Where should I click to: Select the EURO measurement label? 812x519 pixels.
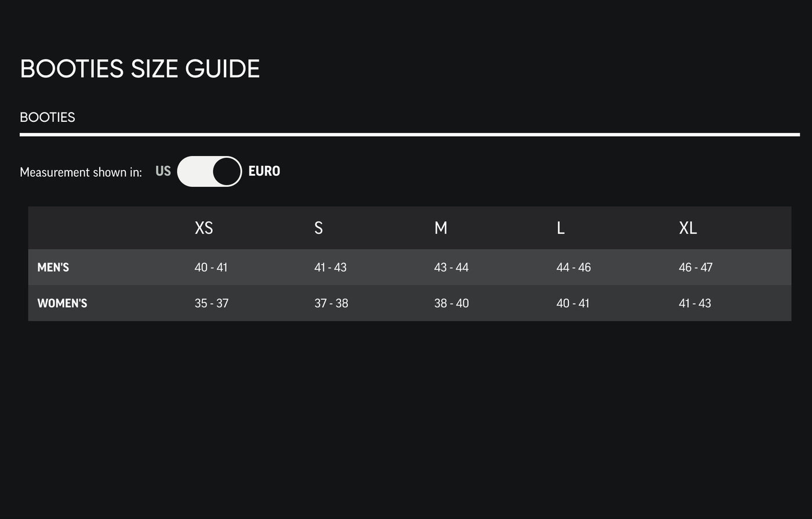tap(264, 171)
